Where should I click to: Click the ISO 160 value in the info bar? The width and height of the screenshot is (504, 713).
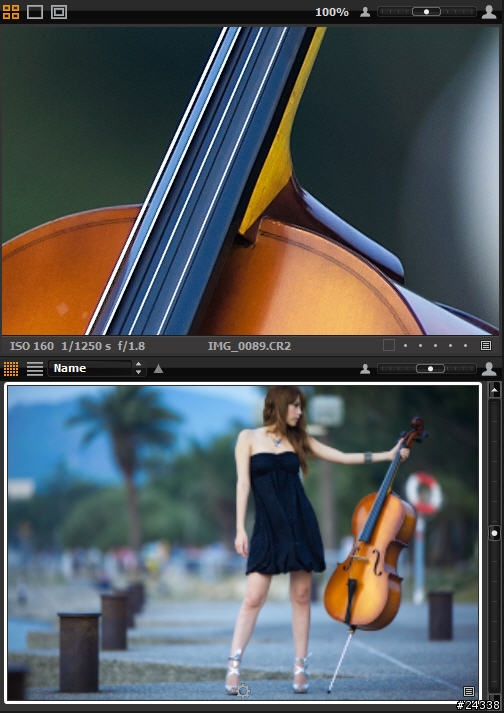32,346
